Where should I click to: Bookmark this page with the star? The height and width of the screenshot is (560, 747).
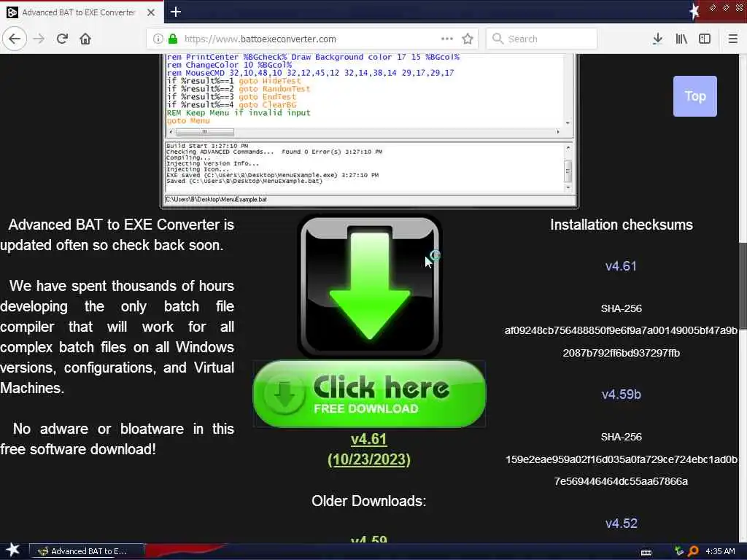[468, 39]
